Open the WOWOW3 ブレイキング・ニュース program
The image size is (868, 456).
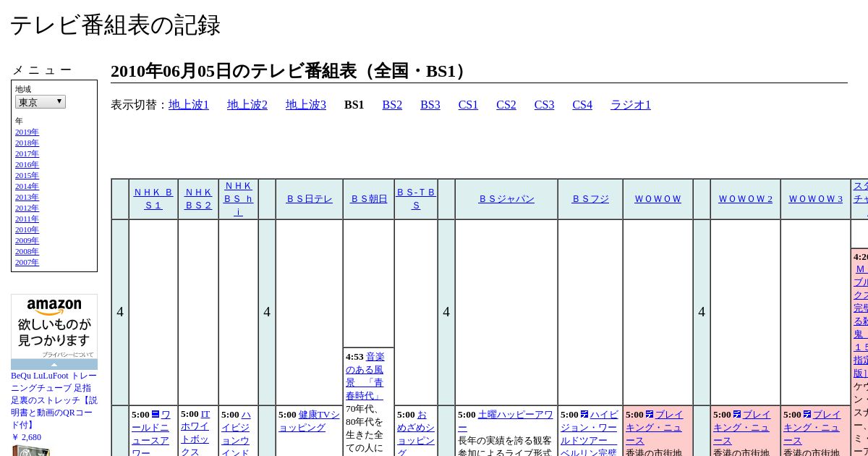point(812,428)
